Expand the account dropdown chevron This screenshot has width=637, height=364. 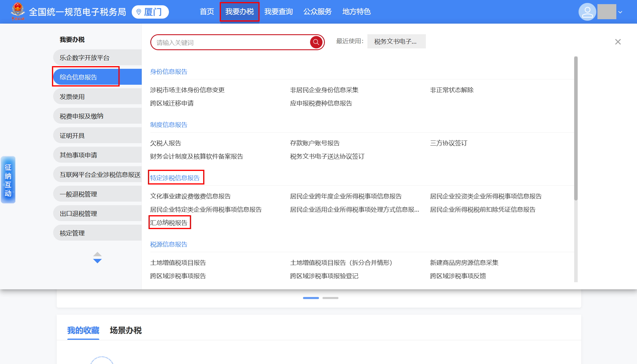coord(620,12)
